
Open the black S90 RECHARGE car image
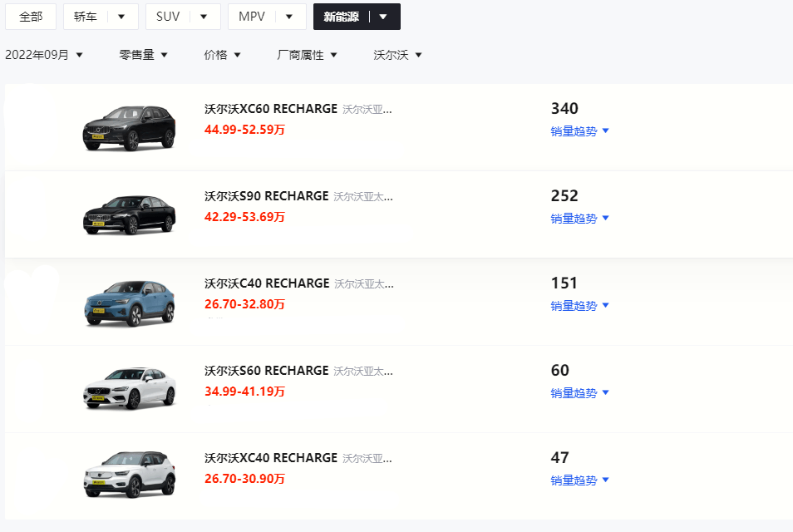coord(130,215)
